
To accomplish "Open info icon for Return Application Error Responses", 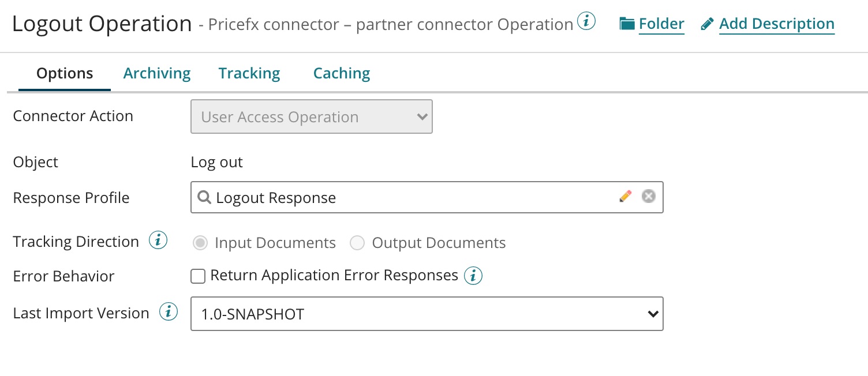I will [473, 276].
